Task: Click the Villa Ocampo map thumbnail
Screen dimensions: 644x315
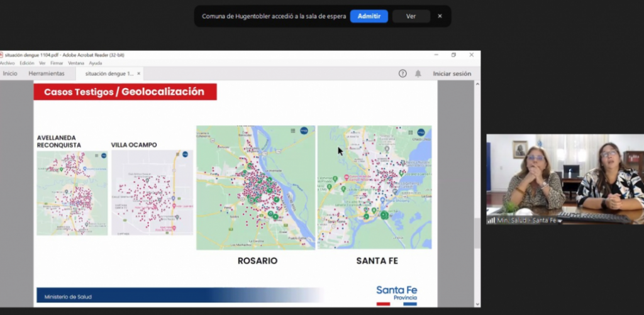Action: (152, 192)
